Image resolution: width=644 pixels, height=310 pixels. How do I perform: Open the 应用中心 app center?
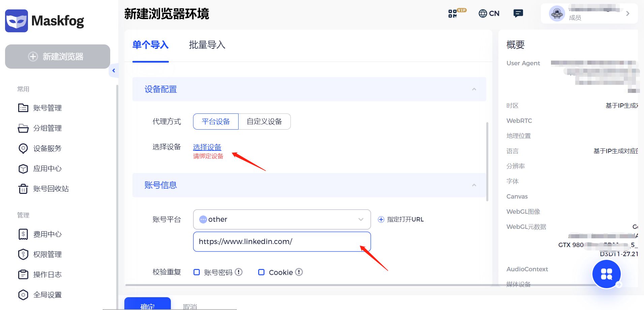pos(47,168)
